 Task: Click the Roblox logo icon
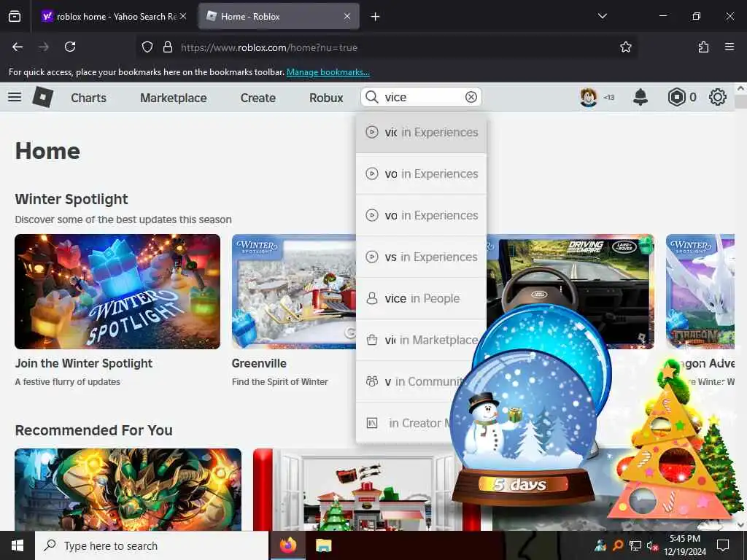[x=43, y=97]
